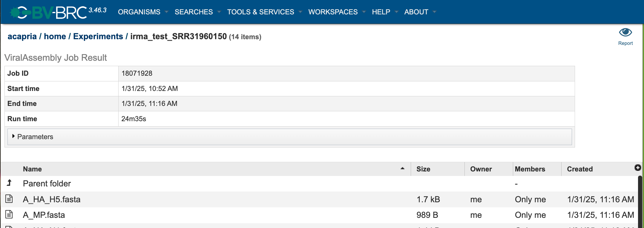Open the ABOUT dropdown arrow
The width and height of the screenshot is (644, 228).
[434, 12]
